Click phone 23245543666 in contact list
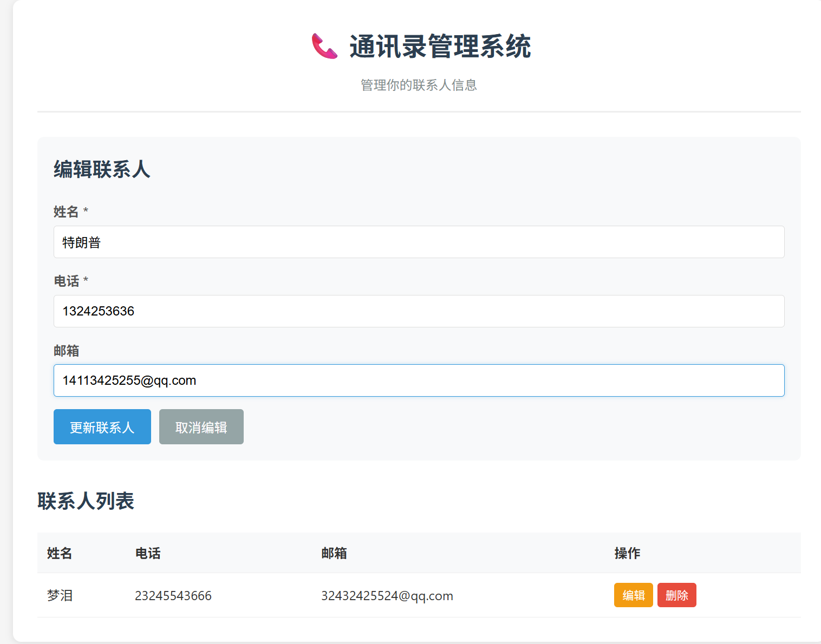Viewport: 821px width, 644px height. pyautogui.click(x=173, y=595)
